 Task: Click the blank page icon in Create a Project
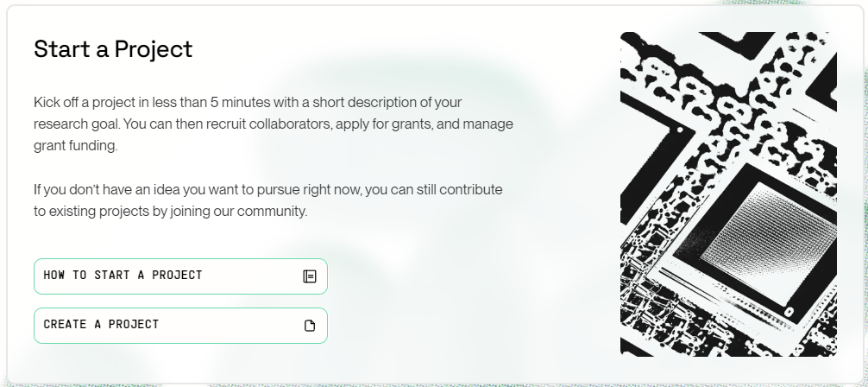tap(310, 326)
